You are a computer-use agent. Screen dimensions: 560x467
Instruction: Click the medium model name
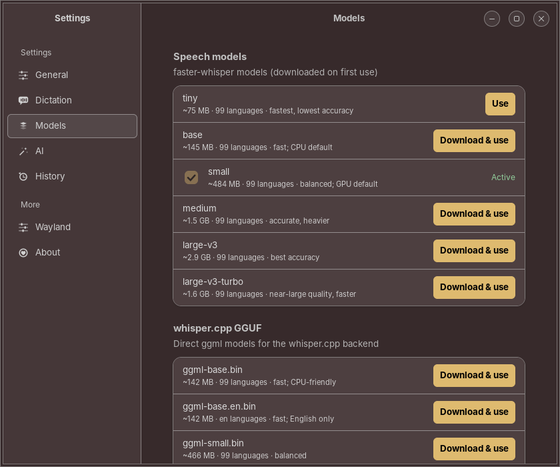199,209
